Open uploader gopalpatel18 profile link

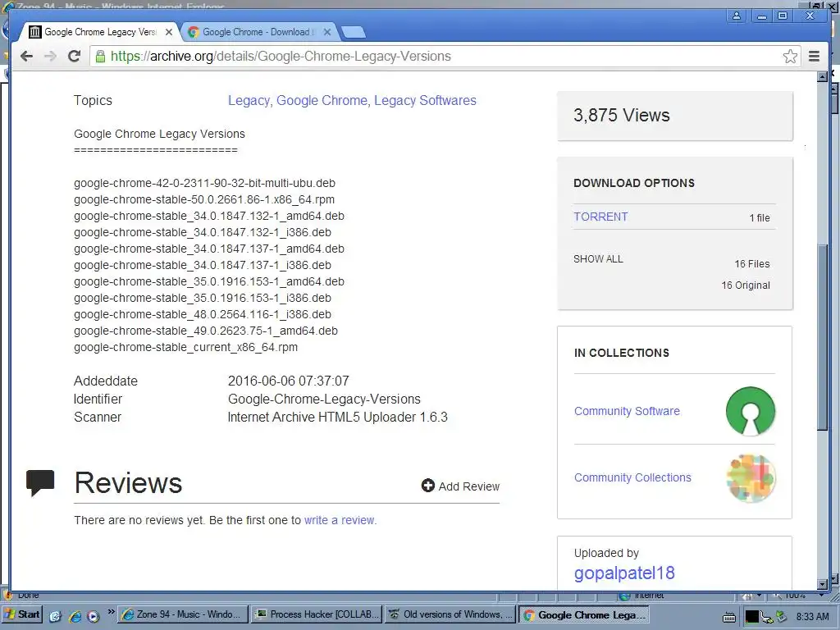click(x=624, y=573)
